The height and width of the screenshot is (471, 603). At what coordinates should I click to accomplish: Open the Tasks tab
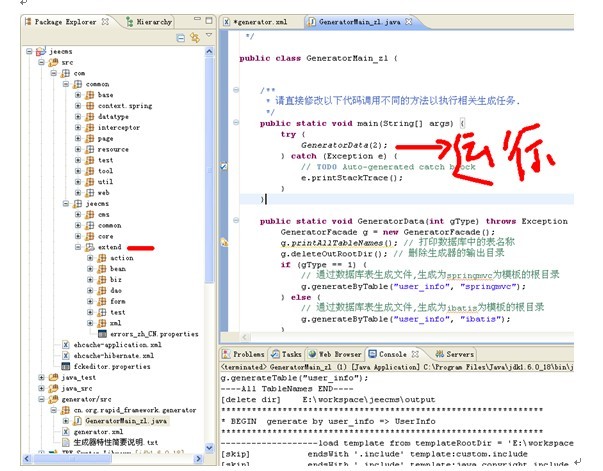[287, 354]
